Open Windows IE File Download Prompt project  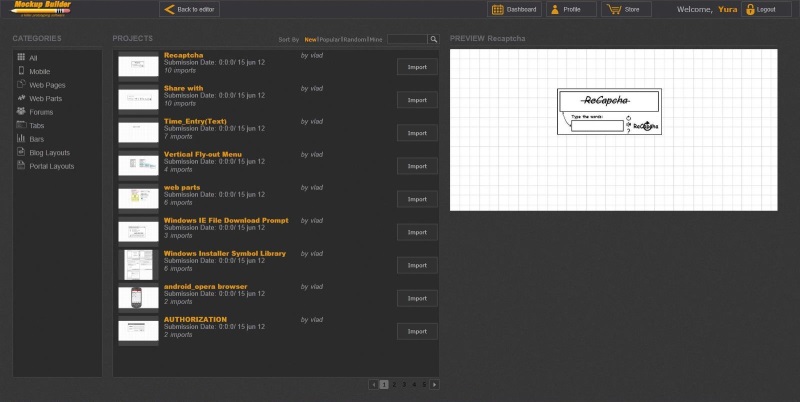point(226,220)
